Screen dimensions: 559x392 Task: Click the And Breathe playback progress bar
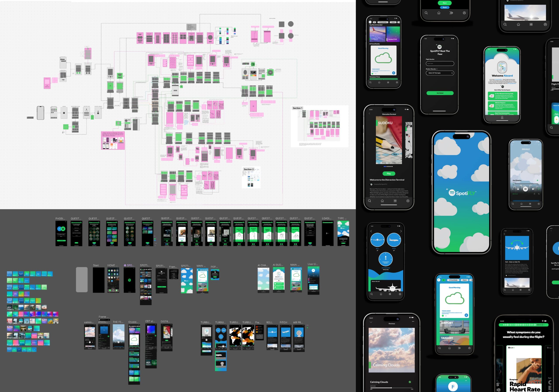pyautogui.click(x=525, y=184)
